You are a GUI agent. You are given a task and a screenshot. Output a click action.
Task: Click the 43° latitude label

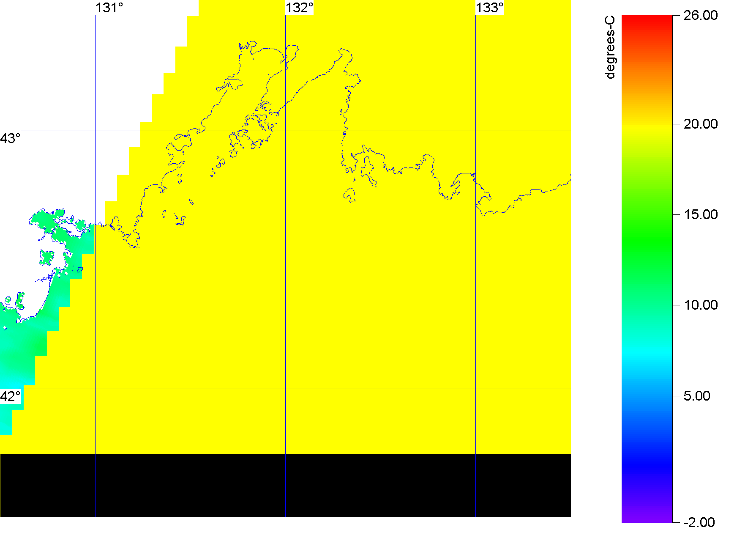(x=10, y=138)
